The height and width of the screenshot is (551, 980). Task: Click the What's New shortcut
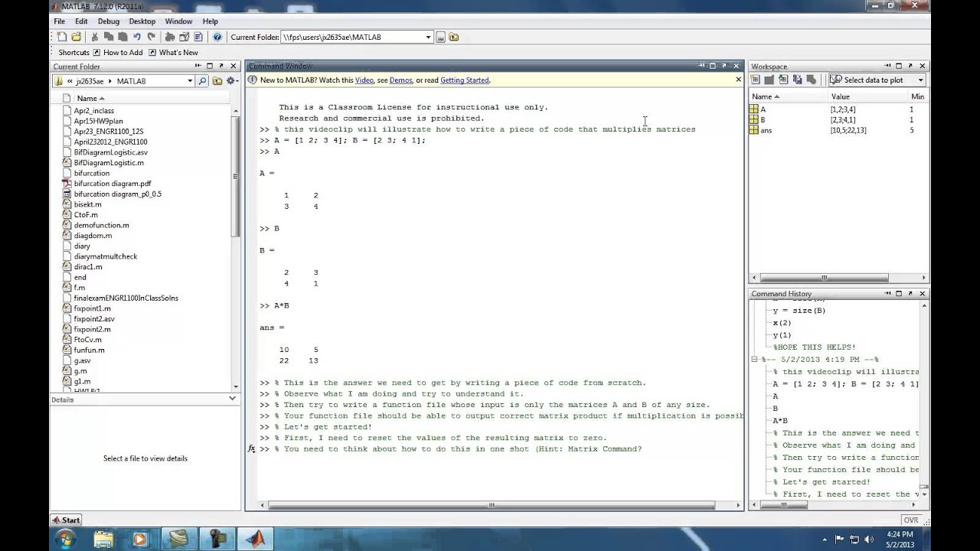pos(173,52)
